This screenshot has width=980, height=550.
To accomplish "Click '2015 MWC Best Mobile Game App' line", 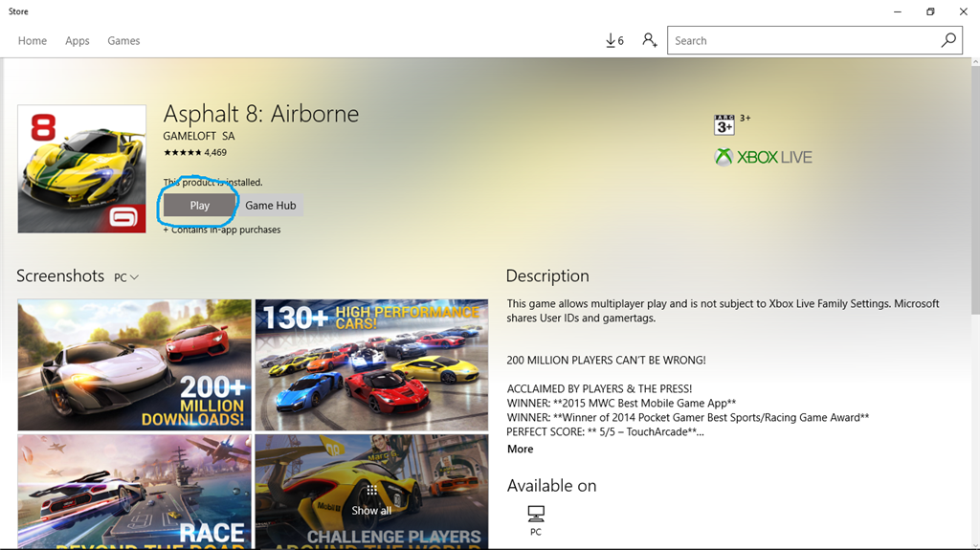I will (621, 403).
